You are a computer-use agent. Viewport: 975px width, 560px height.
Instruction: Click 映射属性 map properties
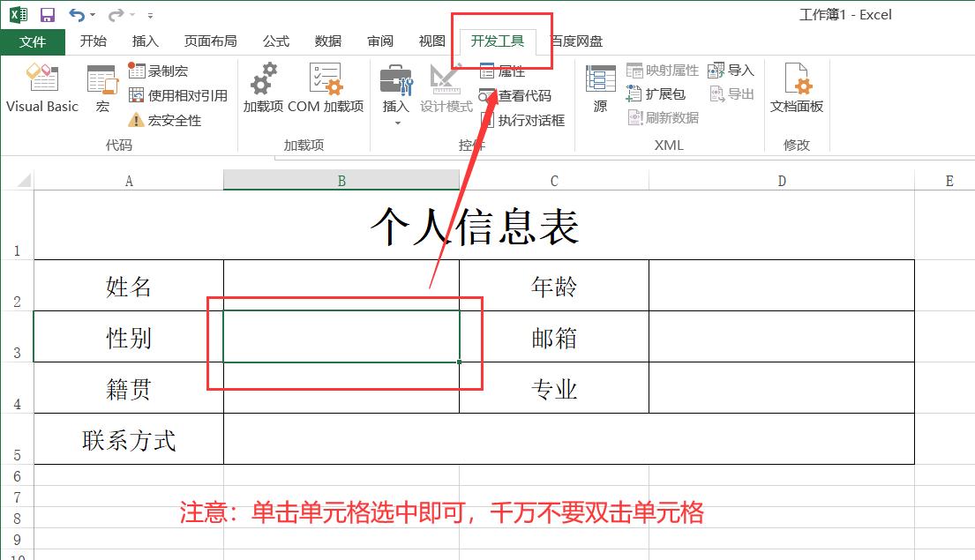(x=663, y=71)
